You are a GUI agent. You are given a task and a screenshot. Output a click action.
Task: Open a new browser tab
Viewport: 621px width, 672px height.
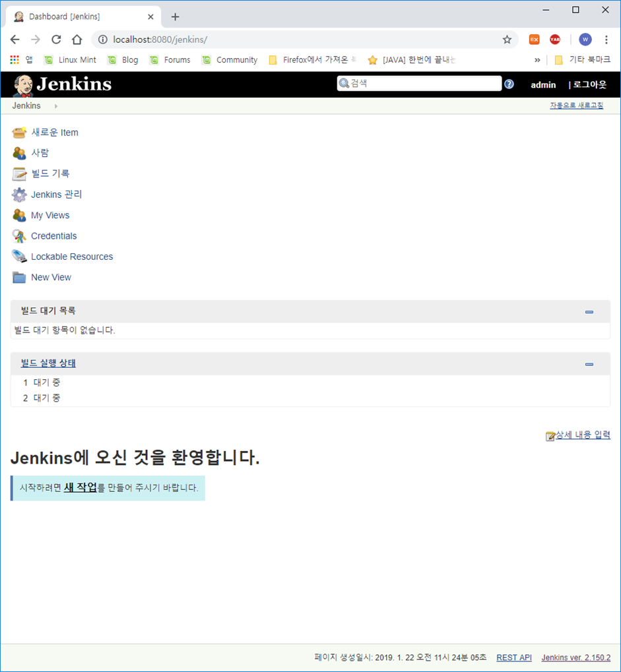click(175, 16)
